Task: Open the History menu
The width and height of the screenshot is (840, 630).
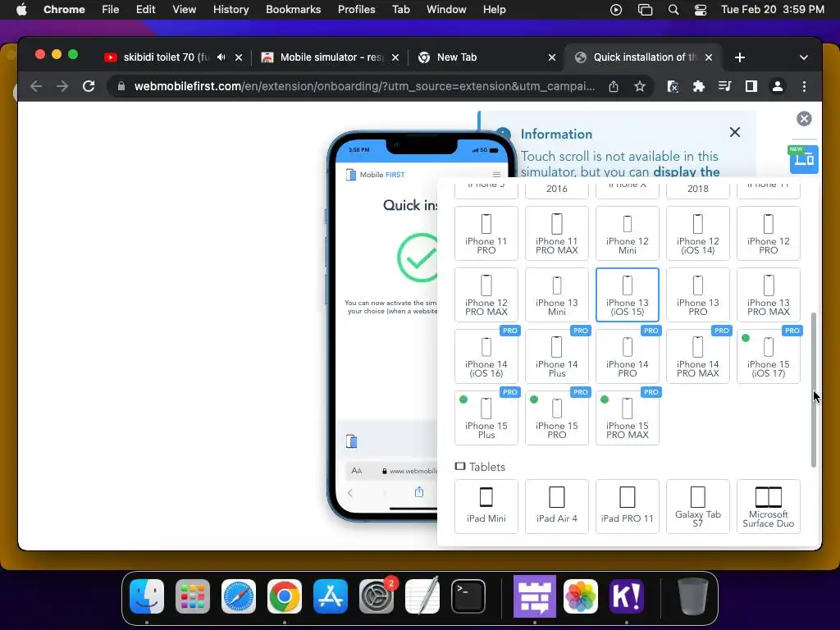Action: pos(231,10)
